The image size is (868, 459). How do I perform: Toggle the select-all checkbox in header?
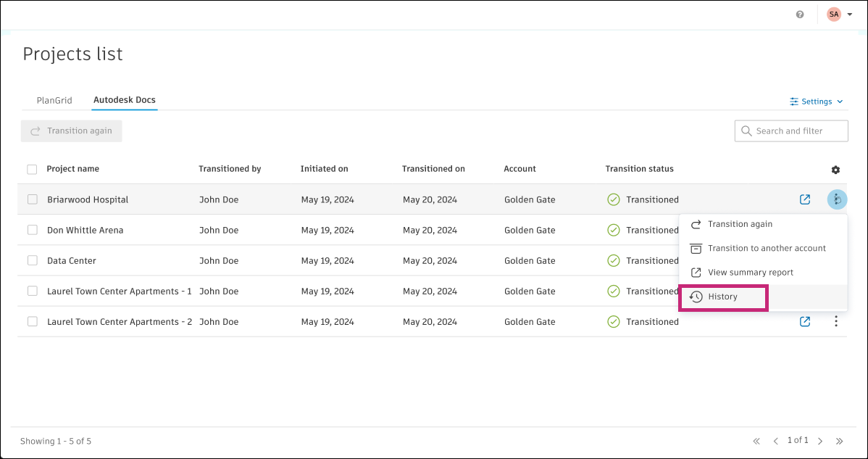tap(32, 170)
